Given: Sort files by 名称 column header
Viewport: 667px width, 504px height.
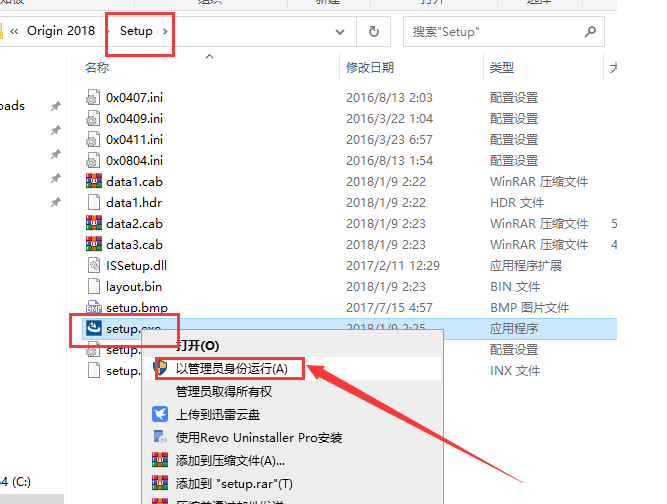Looking at the screenshot, I should coord(97,67).
